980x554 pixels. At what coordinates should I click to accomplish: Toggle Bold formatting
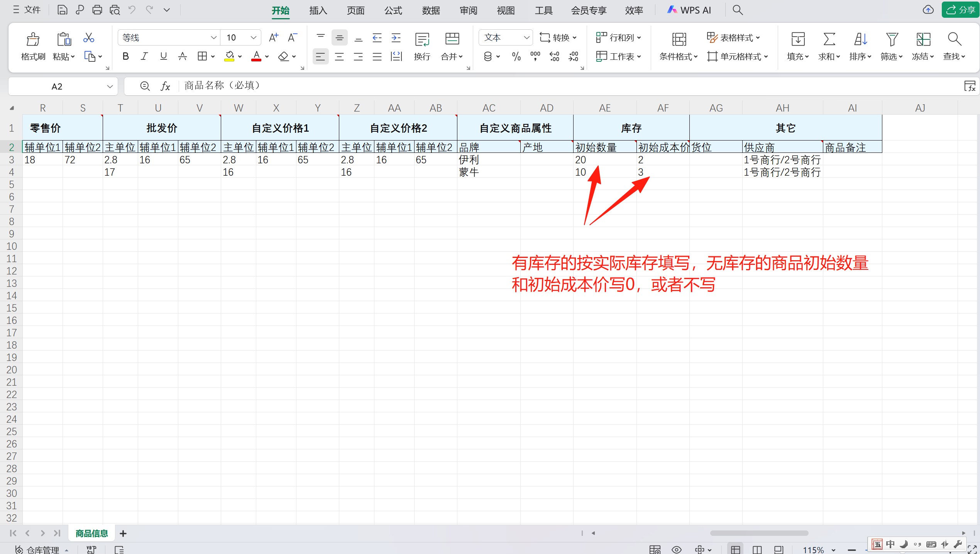pyautogui.click(x=125, y=57)
